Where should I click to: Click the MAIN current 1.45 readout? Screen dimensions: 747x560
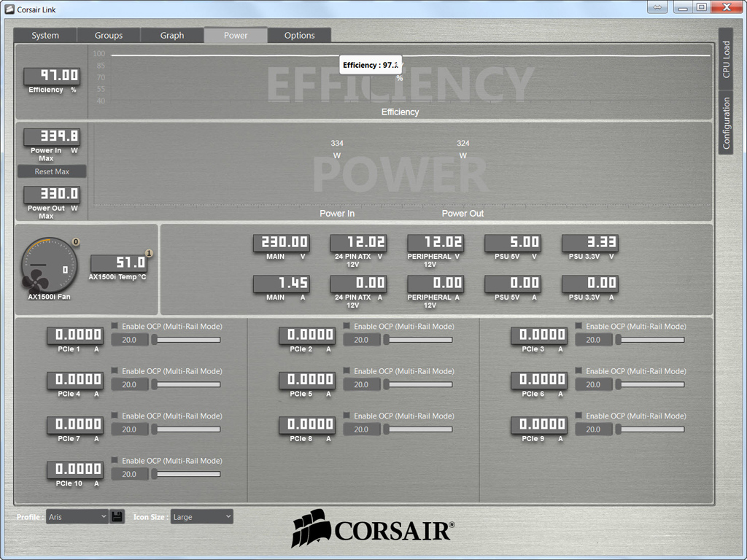pyautogui.click(x=282, y=283)
